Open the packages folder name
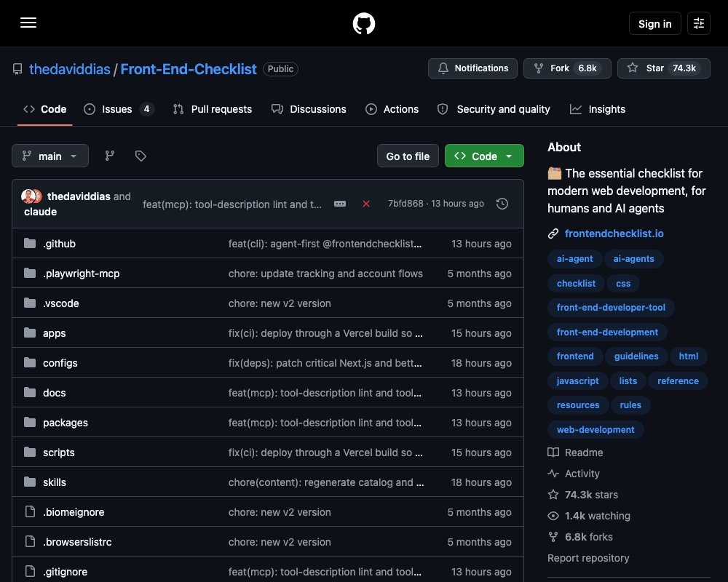 click(x=66, y=423)
